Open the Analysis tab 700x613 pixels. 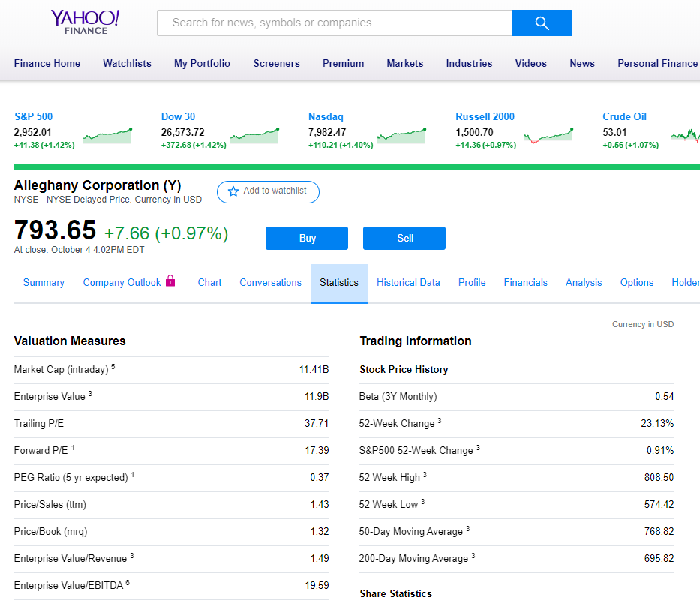pos(584,283)
